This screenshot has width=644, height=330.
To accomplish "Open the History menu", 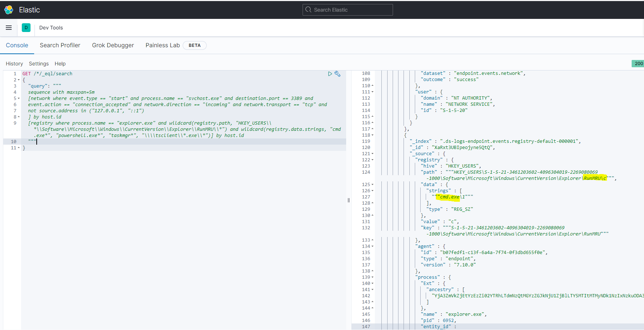I will (x=14, y=64).
